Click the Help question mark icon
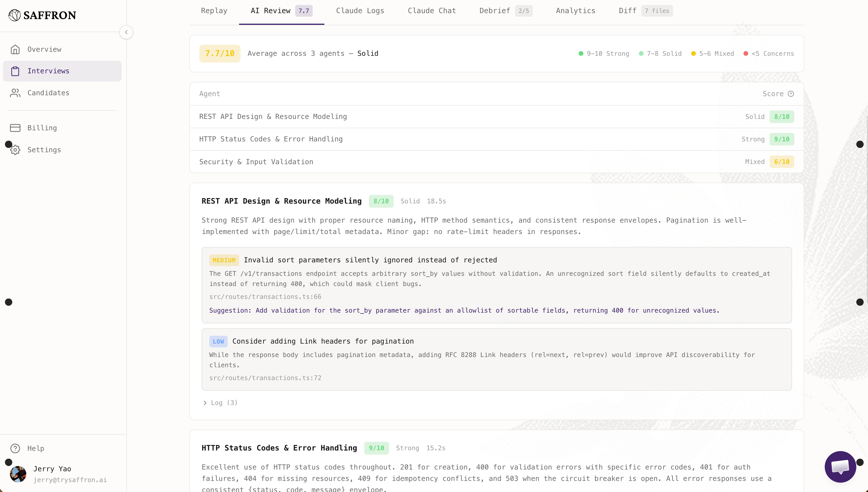The image size is (868, 492). (x=15, y=448)
